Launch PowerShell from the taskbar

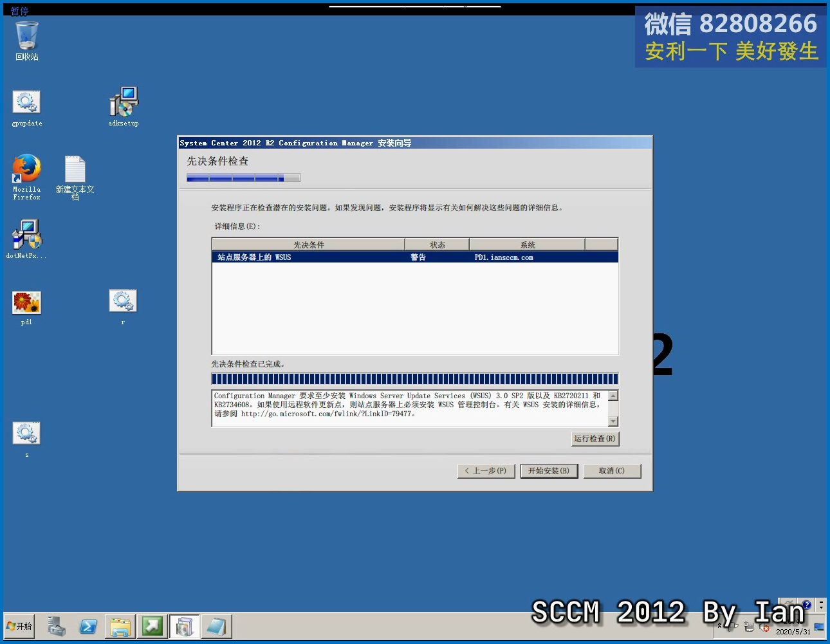pyautogui.click(x=88, y=626)
